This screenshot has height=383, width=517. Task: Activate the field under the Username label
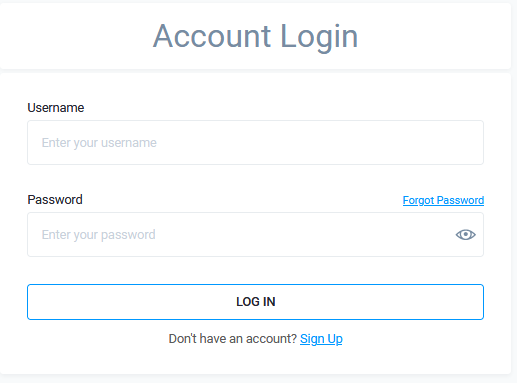click(255, 143)
